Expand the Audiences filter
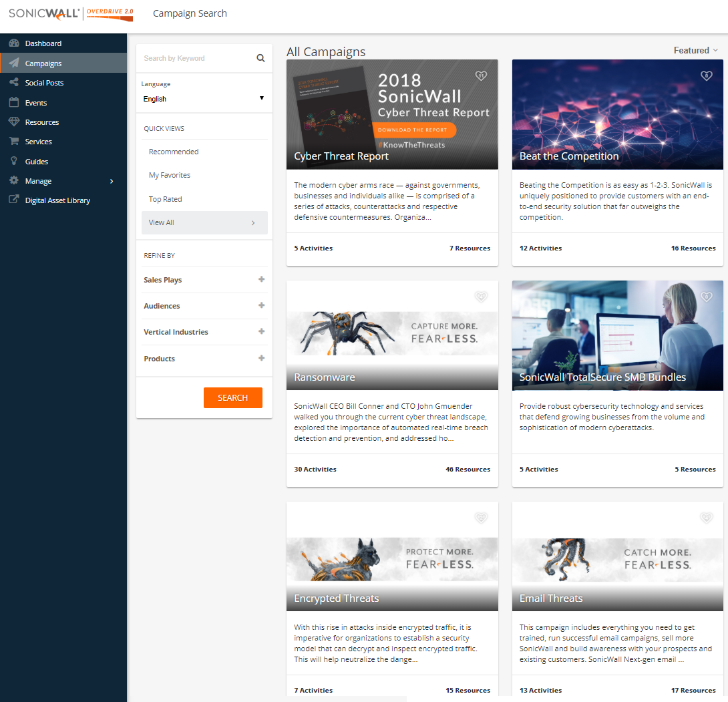Viewport: 728px width, 702px height. (261, 305)
